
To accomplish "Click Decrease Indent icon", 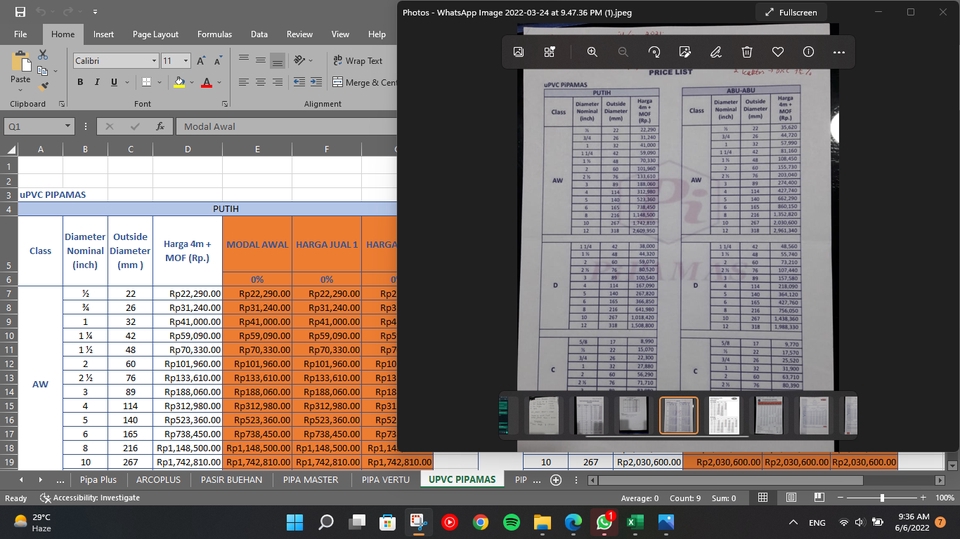I will [299, 82].
